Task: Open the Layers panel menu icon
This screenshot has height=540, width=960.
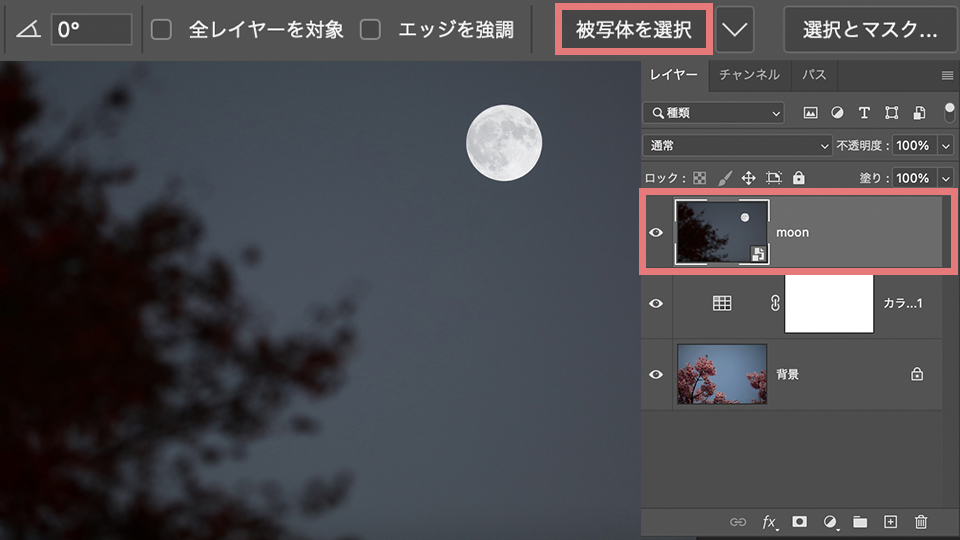Action: click(947, 75)
